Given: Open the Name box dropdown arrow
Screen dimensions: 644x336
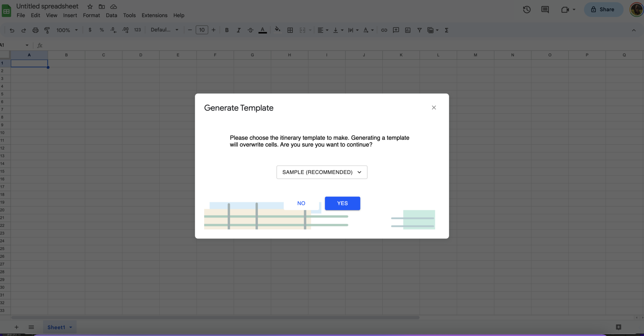Looking at the screenshot, I should [27, 45].
